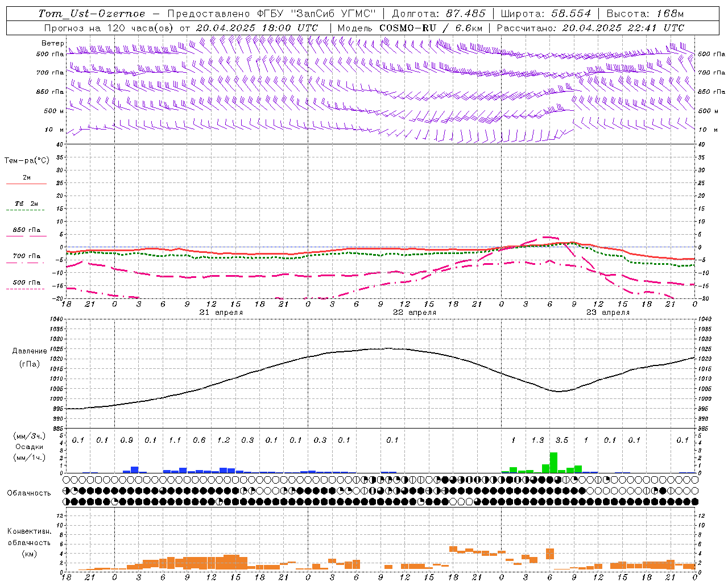Viewport: 728px width, 582px height.
Task: Click the 'Давление' pressure panel label
Action: (x=30, y=351)
